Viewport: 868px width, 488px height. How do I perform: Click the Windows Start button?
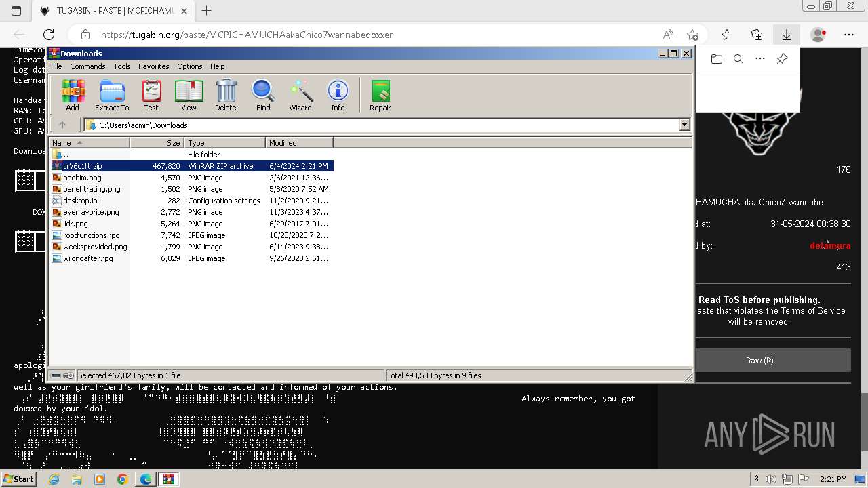(x=18, y=479)
